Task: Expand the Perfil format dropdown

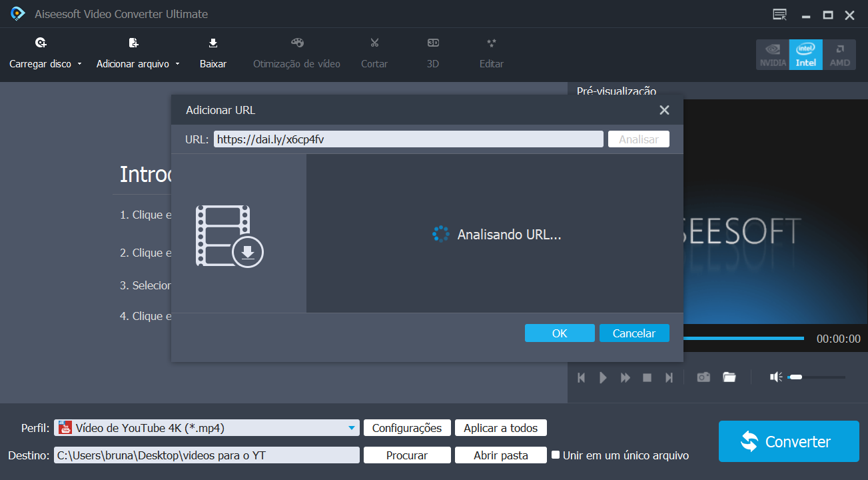Action: pyautogui.click(x=352, y=428)
